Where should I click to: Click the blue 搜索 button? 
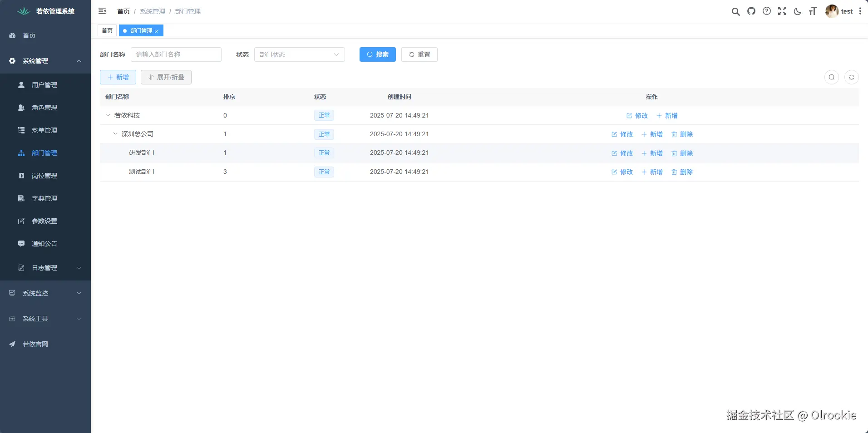pyautogui.click(x=378, y=54)
